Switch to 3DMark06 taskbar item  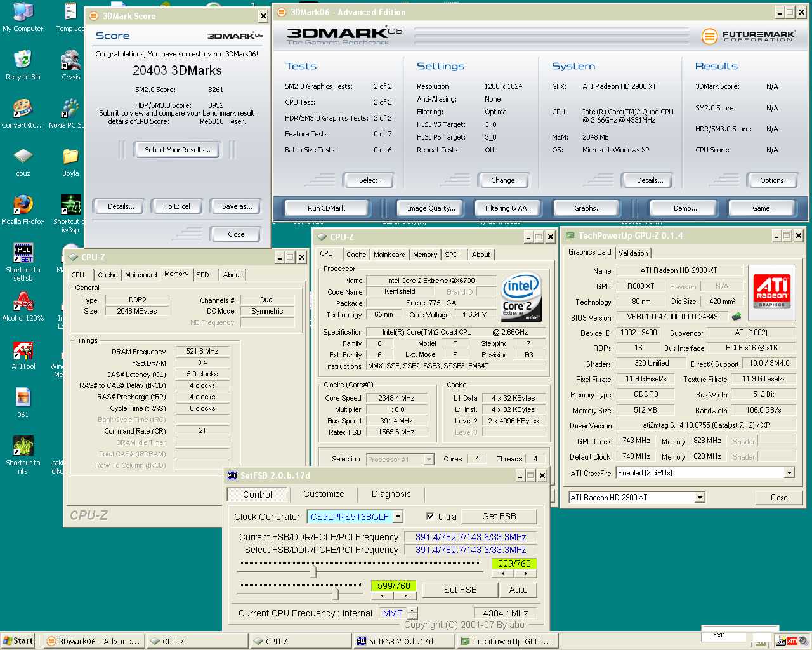[x=93, y=641]
